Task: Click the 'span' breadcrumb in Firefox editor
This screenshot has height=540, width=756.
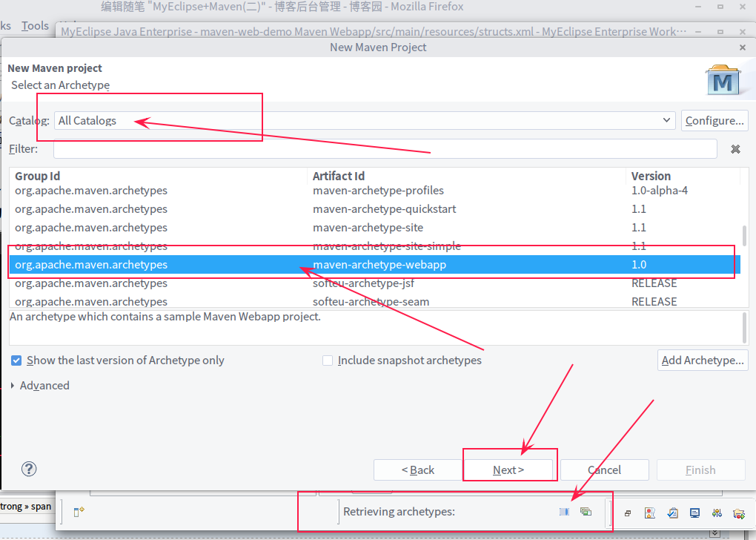Action: [41, 507]
